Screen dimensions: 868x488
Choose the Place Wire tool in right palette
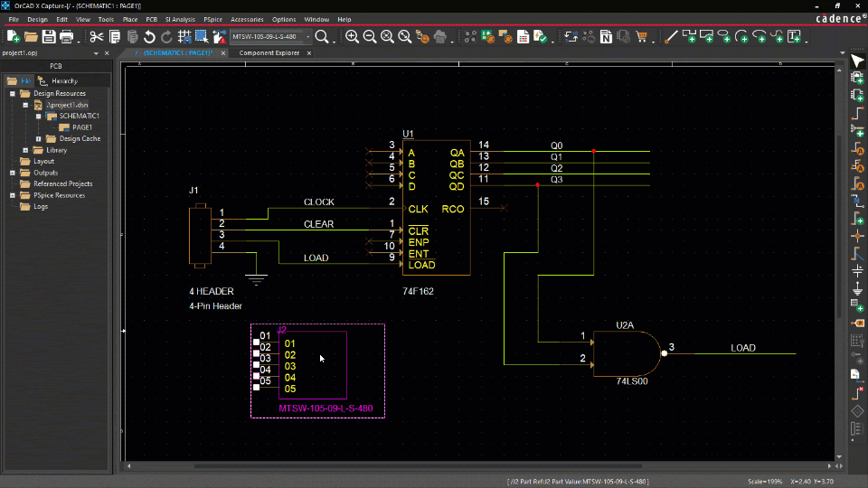(x=857, y=114)
